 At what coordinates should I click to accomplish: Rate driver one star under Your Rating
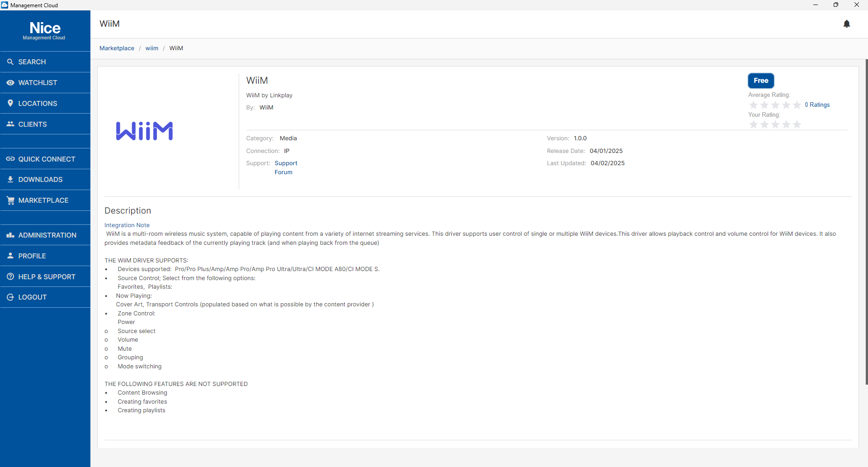pyautogui.click(x=754, y=124)
